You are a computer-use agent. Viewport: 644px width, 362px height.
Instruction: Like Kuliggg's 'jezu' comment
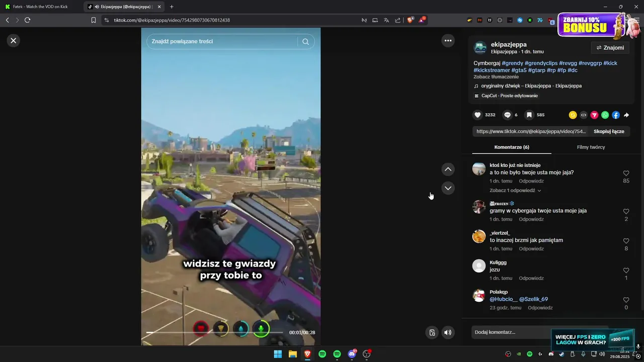[x=626, y=270]
